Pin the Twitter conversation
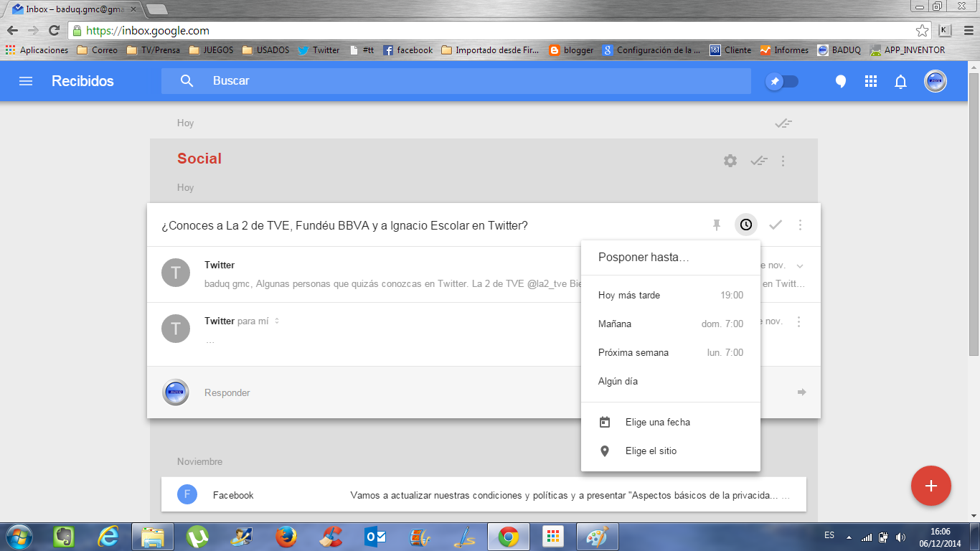The image size is (980, 551). click(x=716, y=225)
